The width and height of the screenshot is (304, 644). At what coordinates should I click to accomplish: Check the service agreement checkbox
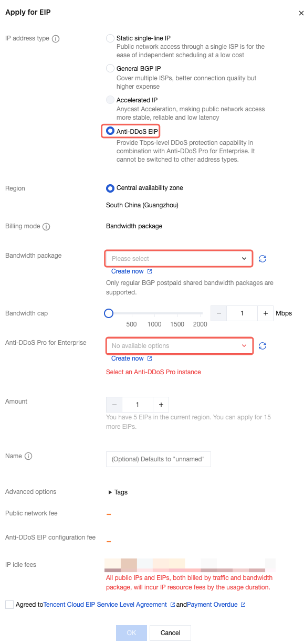[9, 605]
